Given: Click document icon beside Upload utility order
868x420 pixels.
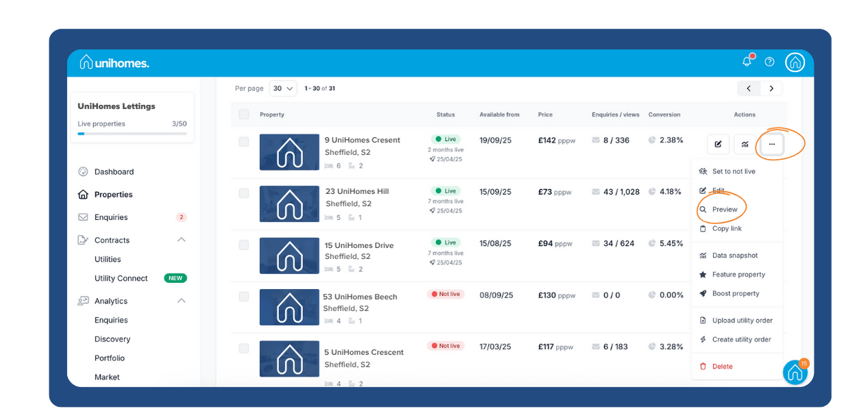Looking at the screenshot, I should coord(703,320).
